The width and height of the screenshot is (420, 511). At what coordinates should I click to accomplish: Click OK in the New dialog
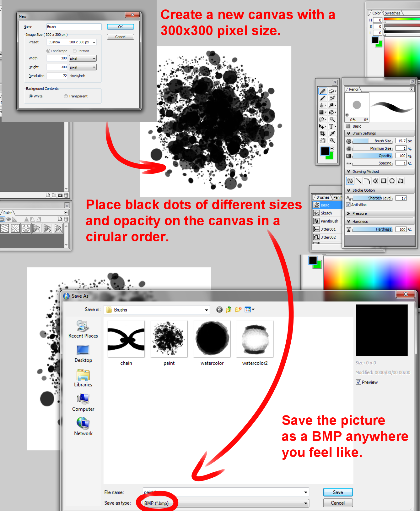pyautogui.click(x=120, y=27)
